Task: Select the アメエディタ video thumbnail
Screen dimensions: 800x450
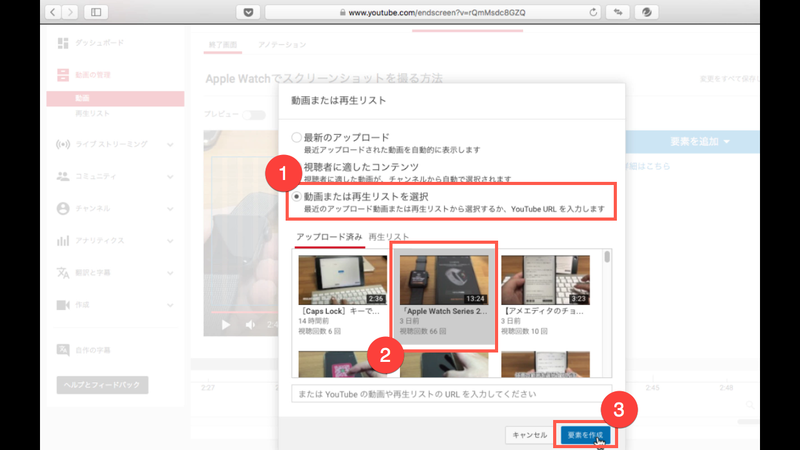Action: [545, 280]
